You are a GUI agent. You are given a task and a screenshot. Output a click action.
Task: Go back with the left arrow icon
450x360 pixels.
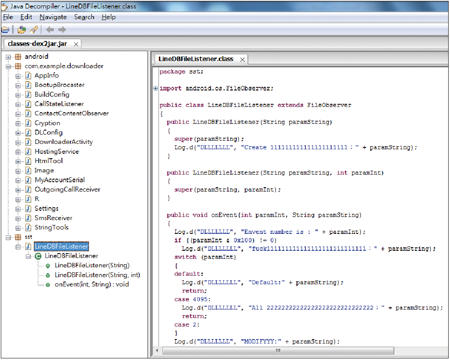[x=50, y=30]
